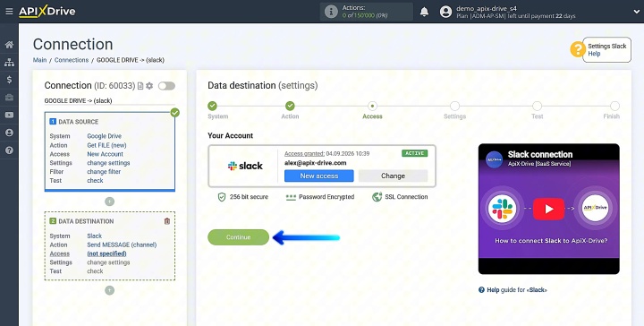Go to Main breadcrumb
The height and width of the screenshot is (326, 644).
point(40,60)
